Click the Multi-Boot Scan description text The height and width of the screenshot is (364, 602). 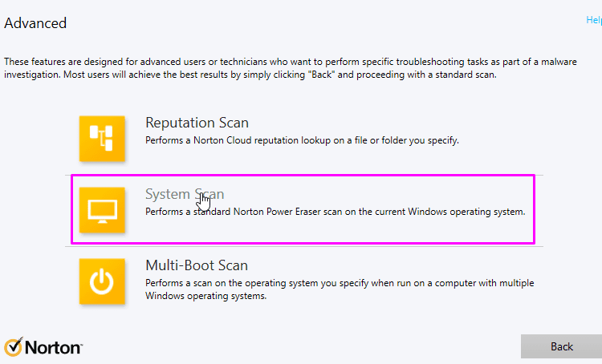pyautogui.click(x=340, y=289)
